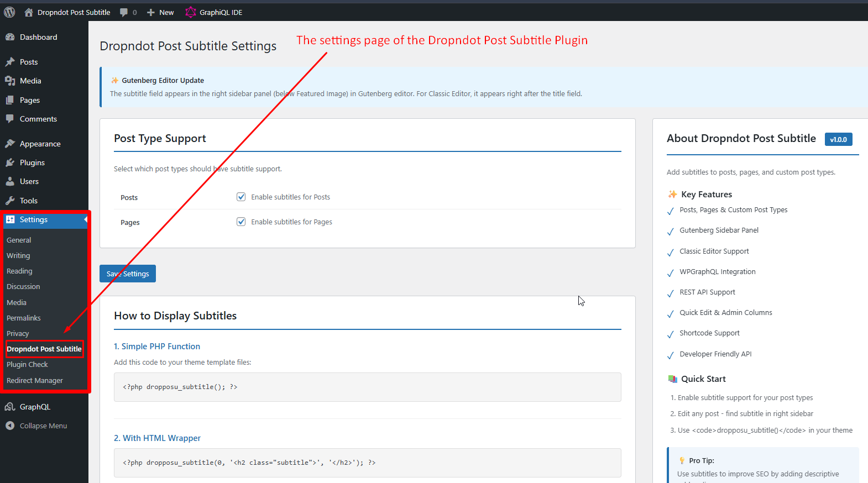Image resolution: width=868 pixels, height=483 pixels.
Task: Open Discussion settings submenu
Action: click(23, 287)
